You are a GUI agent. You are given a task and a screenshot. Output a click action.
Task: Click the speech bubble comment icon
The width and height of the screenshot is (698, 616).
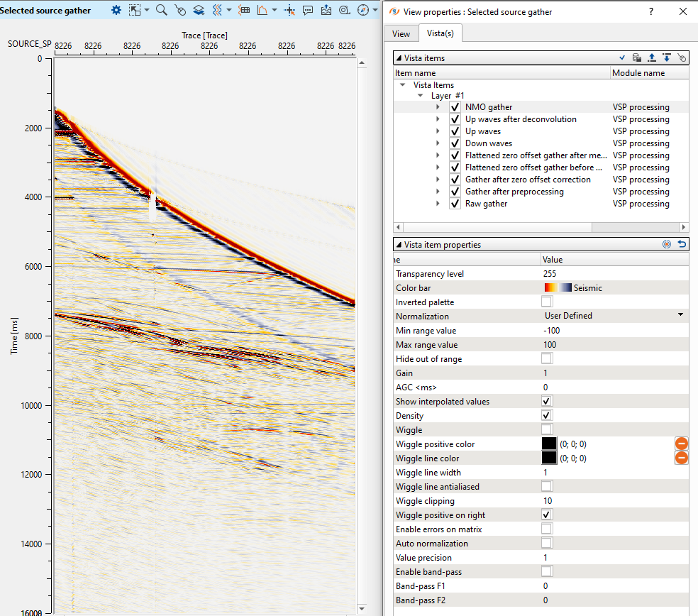tap(308, 10)
